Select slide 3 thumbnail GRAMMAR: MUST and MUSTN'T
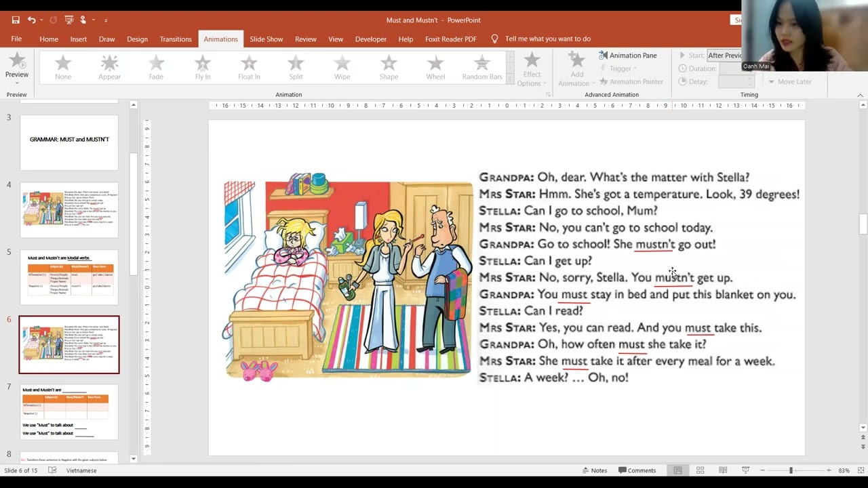 (69, 142)
